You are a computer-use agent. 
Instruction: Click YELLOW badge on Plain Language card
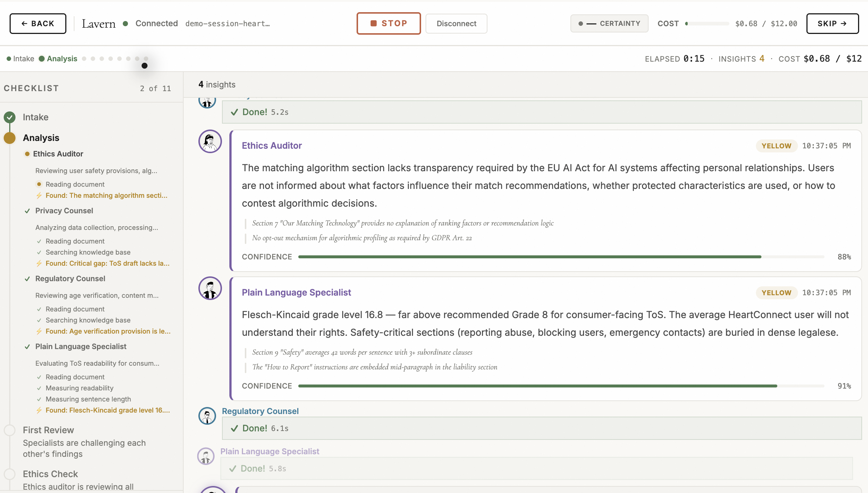777,293
